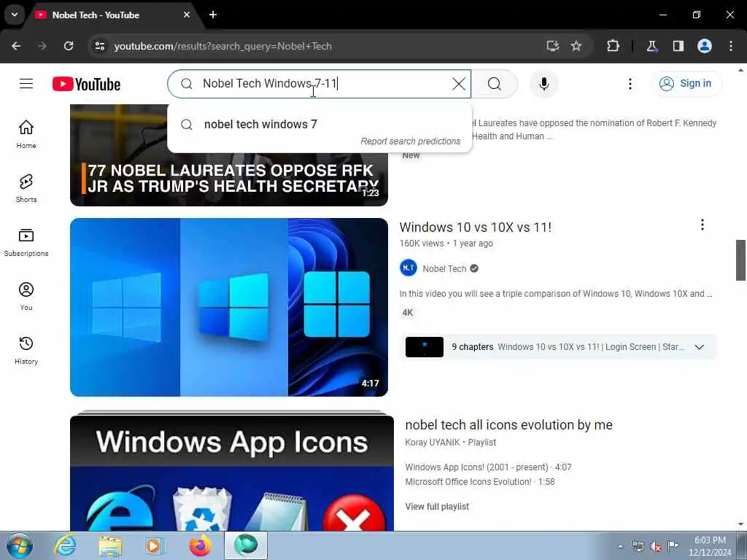Open the network tray icon
Screen dimensions: 747x560
coord(638,546)
